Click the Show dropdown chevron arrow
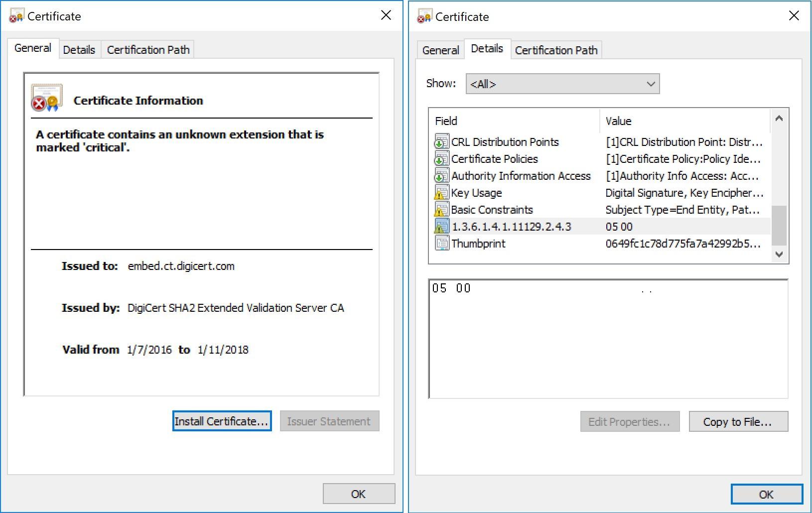This screenshot has width=812, height=513. point(651,84)
